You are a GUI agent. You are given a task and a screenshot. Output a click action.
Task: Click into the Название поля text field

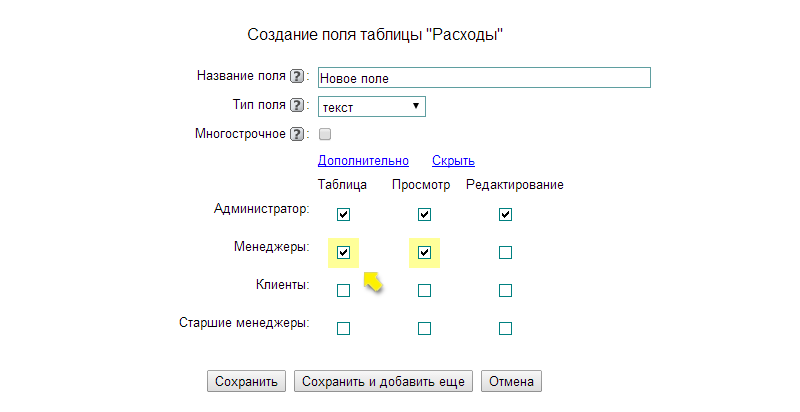pos(484,77)
